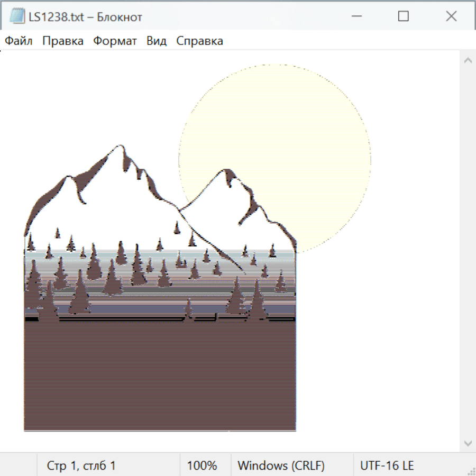Open the Справка menu
Viewport: 476px width, 476px height.
pyautogui.click(x=199, y=41)
